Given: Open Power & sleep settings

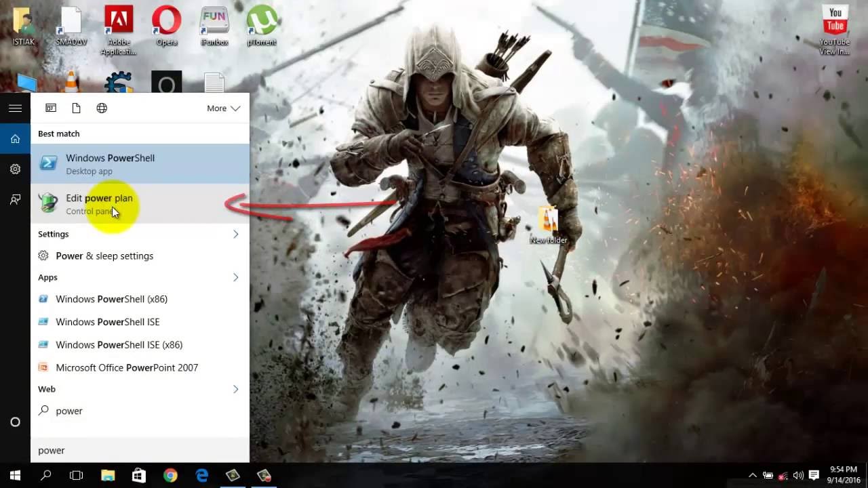Looking at the screenshot, I should tap(140, 256).
